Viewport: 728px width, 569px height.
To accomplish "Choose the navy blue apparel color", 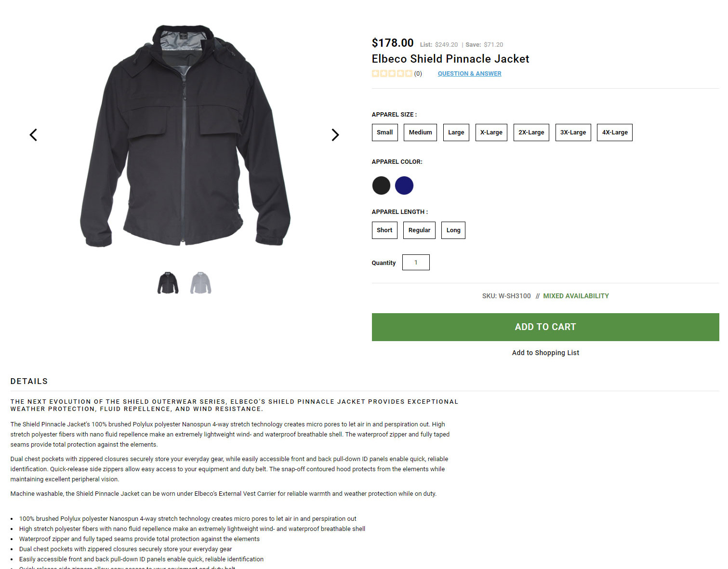I will click(404, 185).
